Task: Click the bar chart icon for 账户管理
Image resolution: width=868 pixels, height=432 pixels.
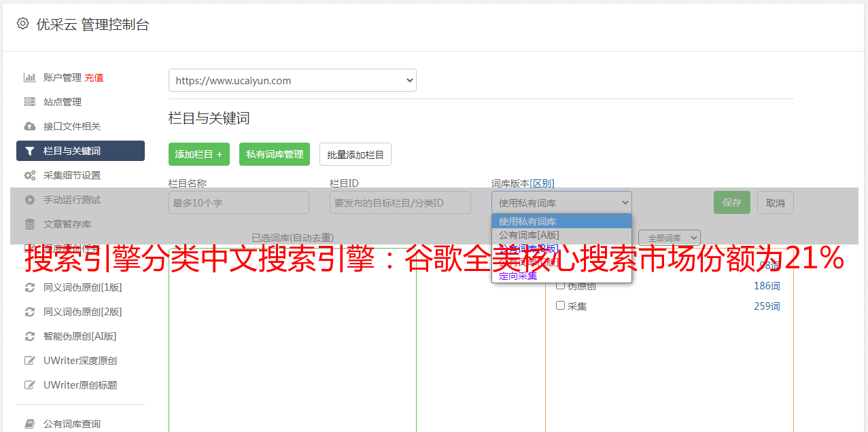Action: (x=29, y=77)
